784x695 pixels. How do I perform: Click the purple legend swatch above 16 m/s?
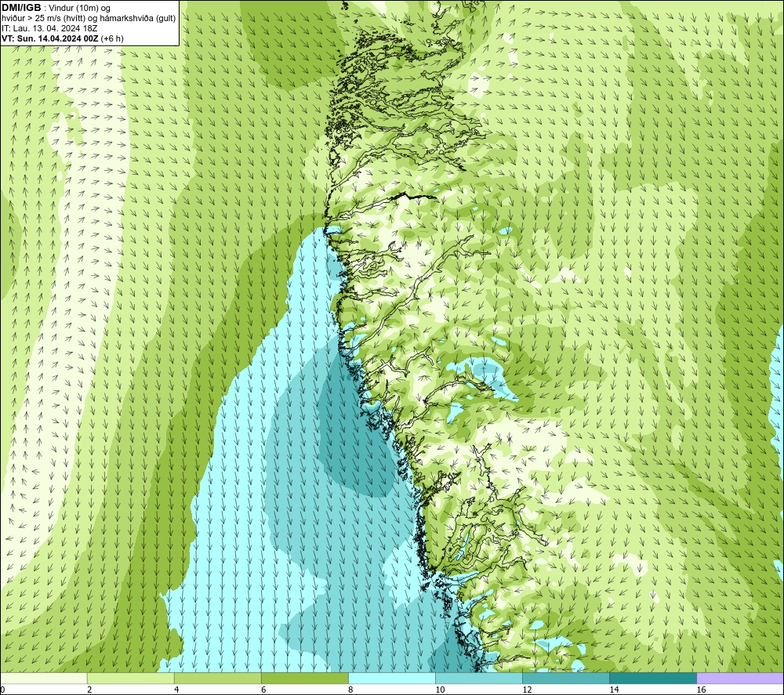(x=740, y=679)
